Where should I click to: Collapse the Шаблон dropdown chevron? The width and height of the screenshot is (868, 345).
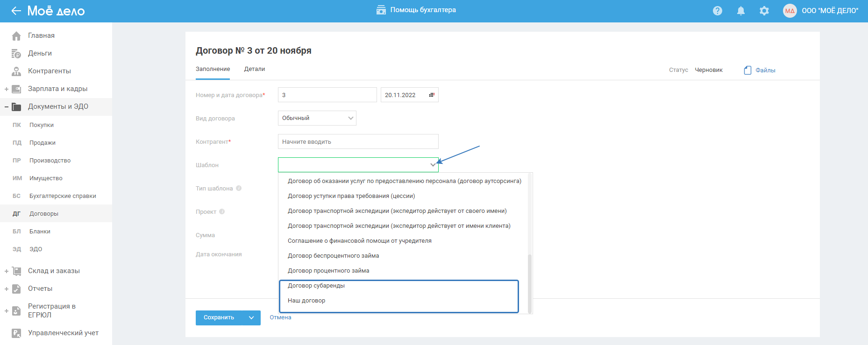coord(433,165)
